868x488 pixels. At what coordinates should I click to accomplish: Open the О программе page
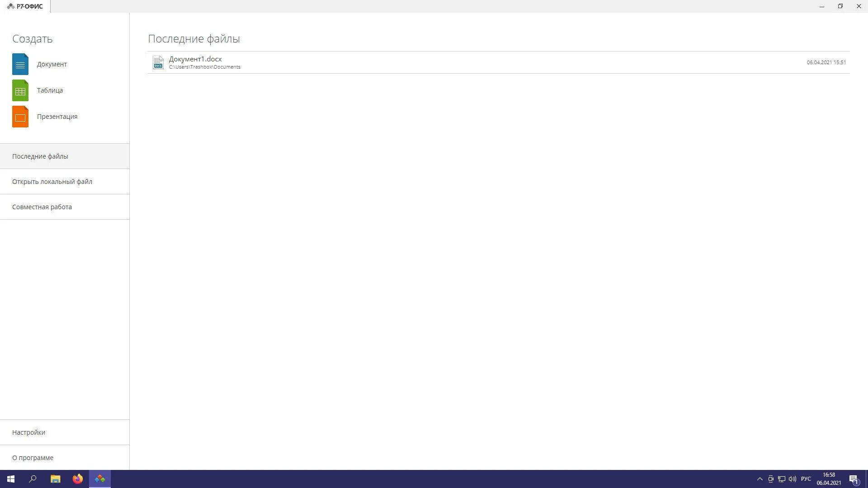(33, 458)
